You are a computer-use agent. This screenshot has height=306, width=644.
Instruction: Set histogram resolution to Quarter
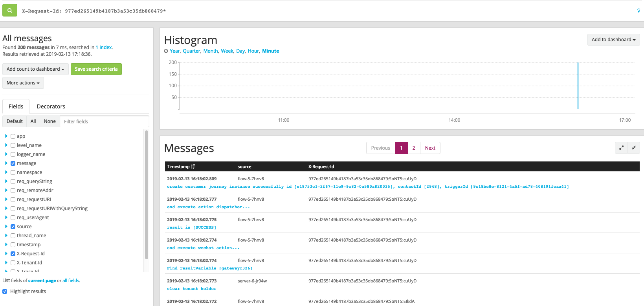point(191,51)
